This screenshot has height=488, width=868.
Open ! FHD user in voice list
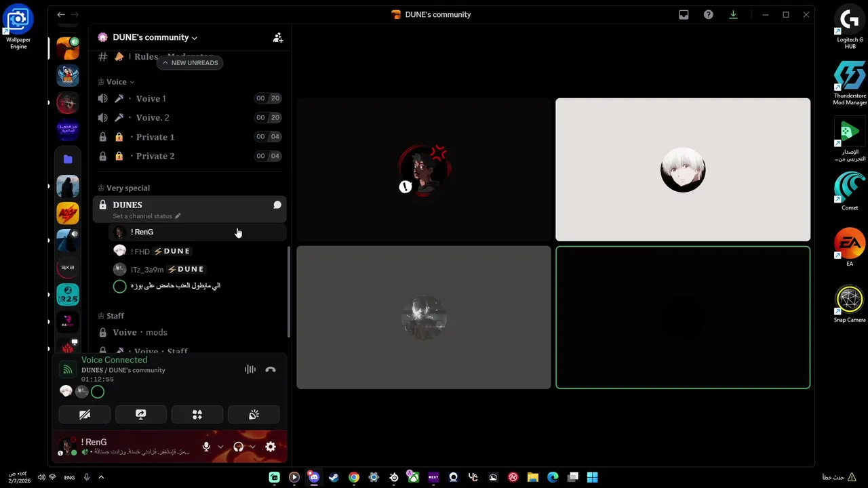197,251
